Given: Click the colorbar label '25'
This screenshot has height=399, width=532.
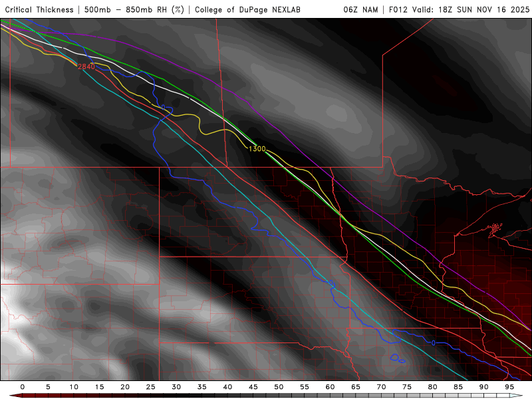Looking at the screenshot, I should pos(151,387).
